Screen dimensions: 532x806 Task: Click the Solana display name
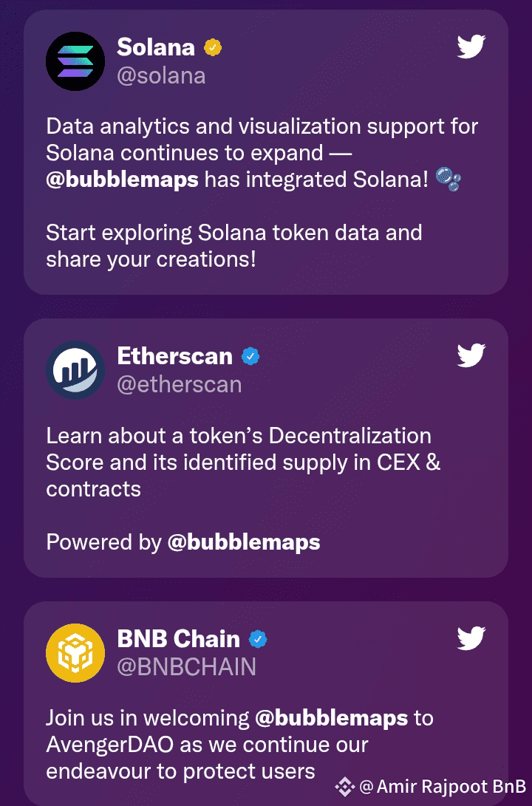click(x=156, y=47)
